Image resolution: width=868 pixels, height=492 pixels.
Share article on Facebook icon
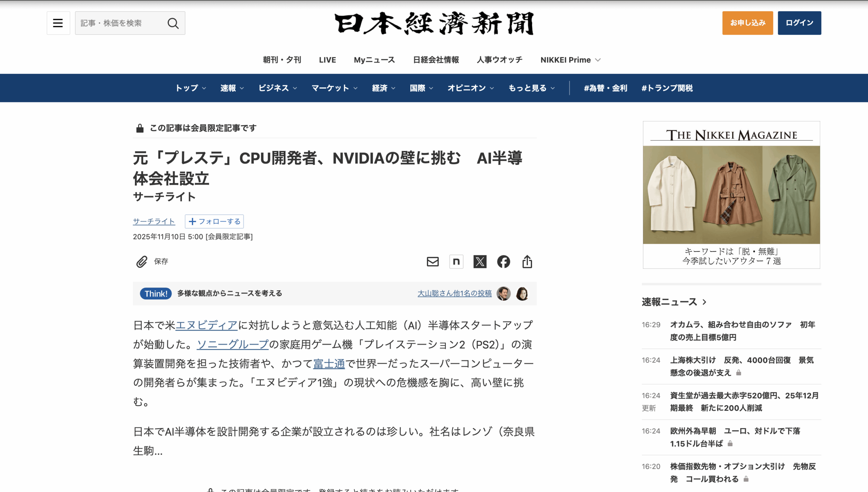pyautogui.click(x=504, y=262)
